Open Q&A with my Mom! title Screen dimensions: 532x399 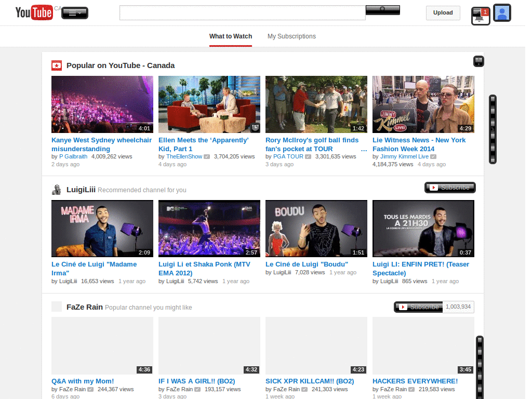[x=83, y=381]
